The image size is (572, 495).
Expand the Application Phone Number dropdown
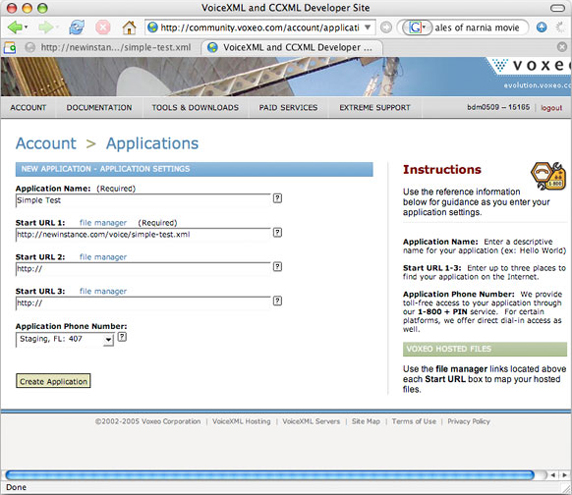tap(65, 339)
